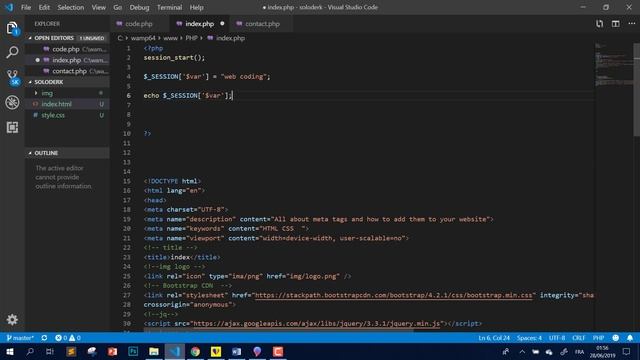640x360 pixels.
Task: Switch to the code.php tab
Action: 139,24
